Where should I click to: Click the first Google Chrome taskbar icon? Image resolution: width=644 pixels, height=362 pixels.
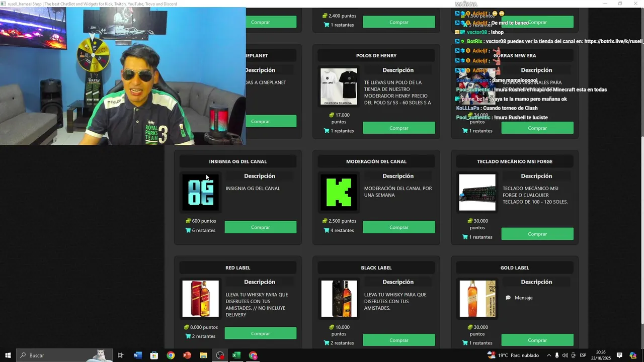(x=171, y=355)
